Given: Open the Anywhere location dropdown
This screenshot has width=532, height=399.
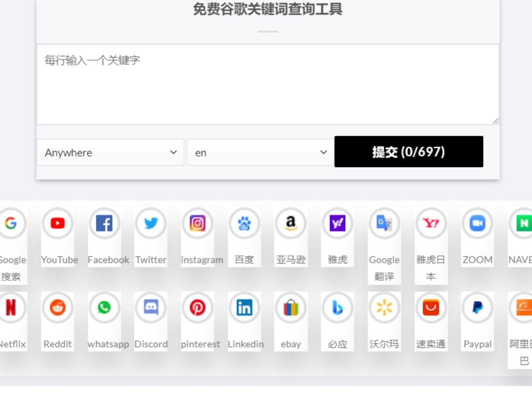Looking at the screenshot, I should (x=110, y=152).
